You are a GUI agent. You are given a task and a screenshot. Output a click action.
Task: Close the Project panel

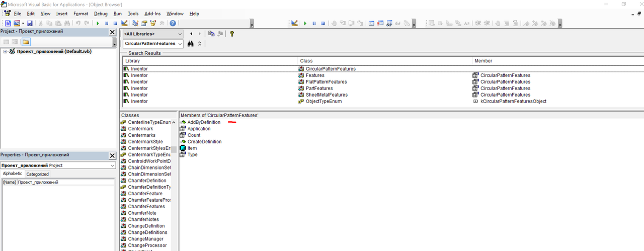[x=112, y=32]
